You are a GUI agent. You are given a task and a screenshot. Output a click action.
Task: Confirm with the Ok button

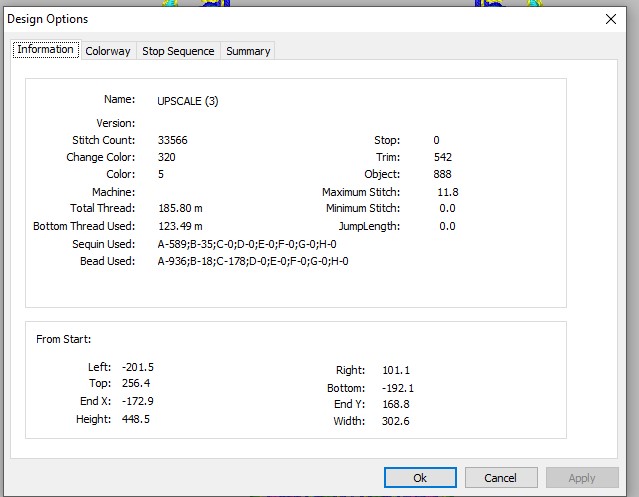pos(420,477)
